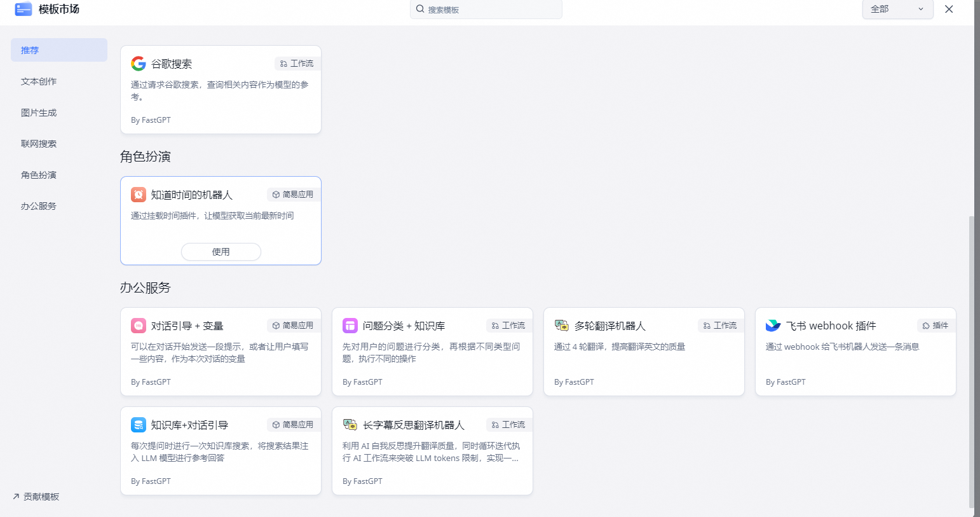Select 图片生成 in the sidebar

pos(39,112)
